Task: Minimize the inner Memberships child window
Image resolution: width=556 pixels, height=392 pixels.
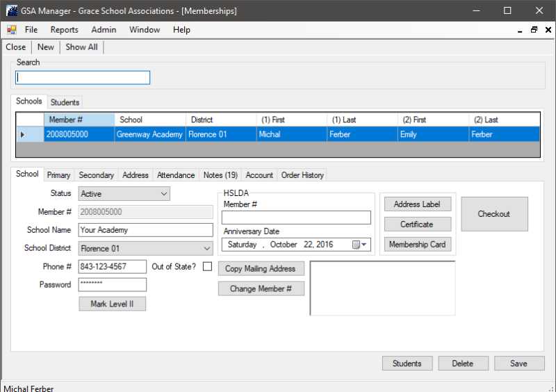Action: click(520, 30)
